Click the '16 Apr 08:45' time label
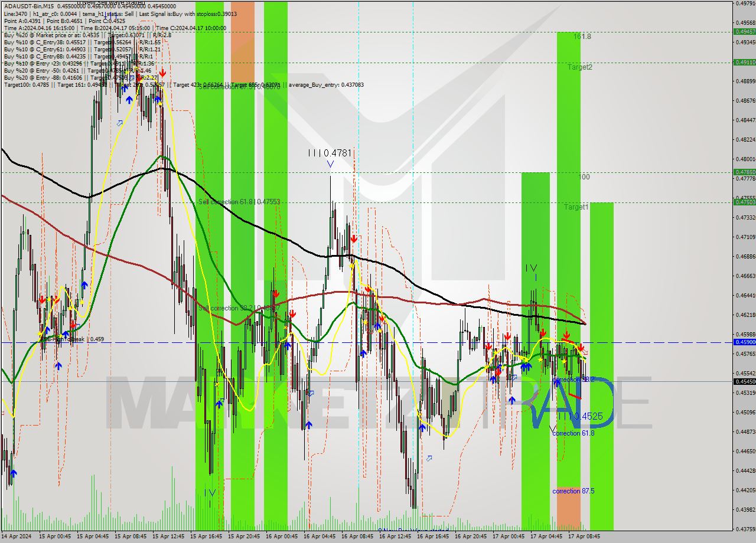This screenshot has height=543, width=756. (x=357, y=537)
